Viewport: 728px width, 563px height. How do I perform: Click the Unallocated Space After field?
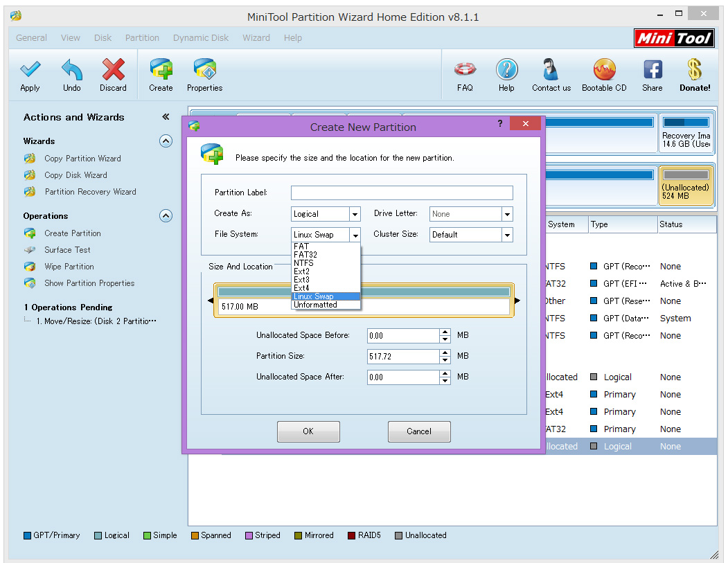(403, 377)
